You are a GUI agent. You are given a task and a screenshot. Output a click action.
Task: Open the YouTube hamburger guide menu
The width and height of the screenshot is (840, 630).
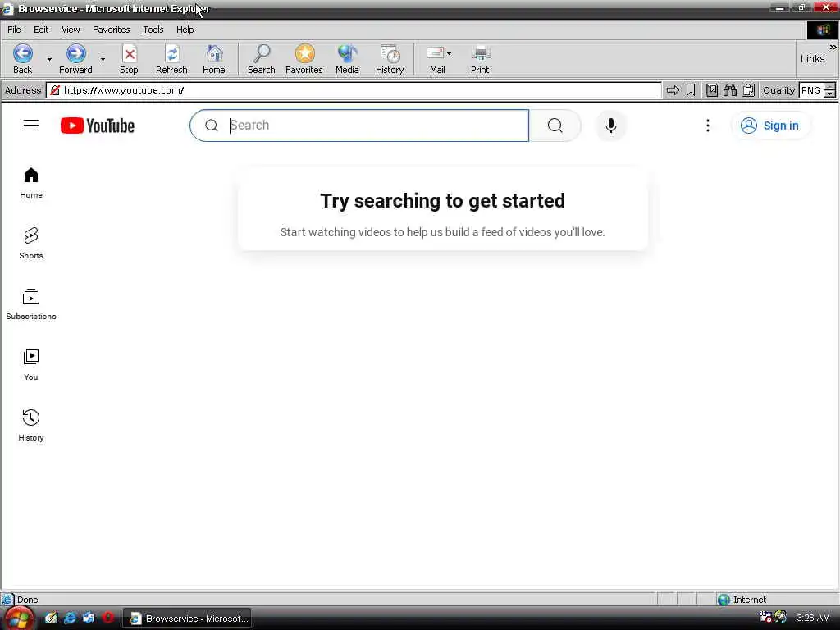click(31, 126)
